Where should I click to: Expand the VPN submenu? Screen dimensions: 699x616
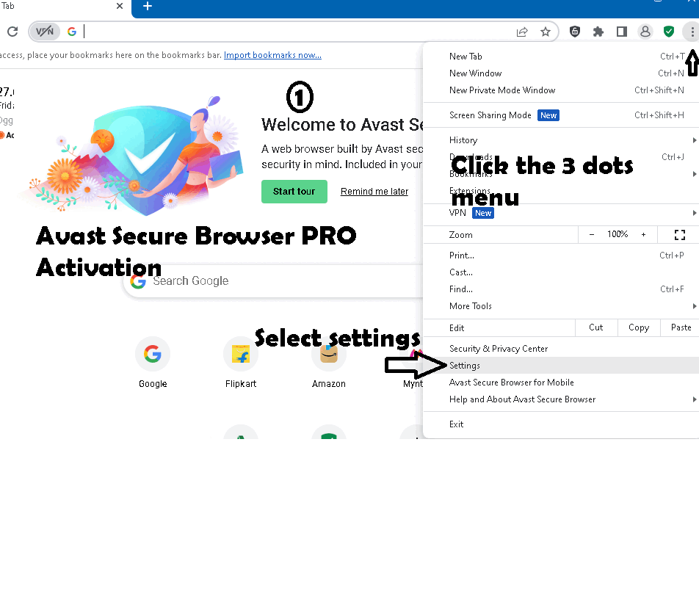coord(457,213)
